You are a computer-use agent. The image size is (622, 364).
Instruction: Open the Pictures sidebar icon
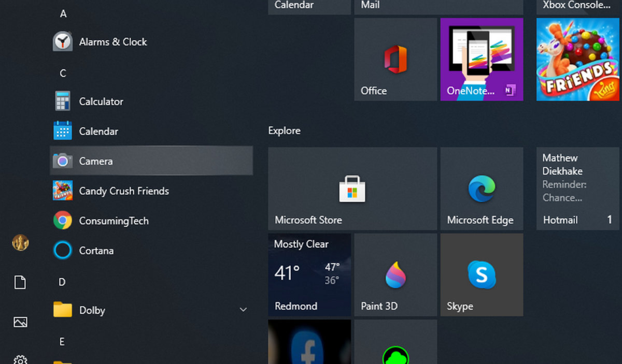coord(20,322)
